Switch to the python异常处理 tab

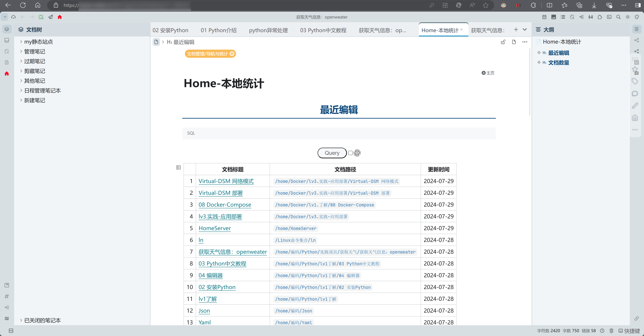point(268,30)
